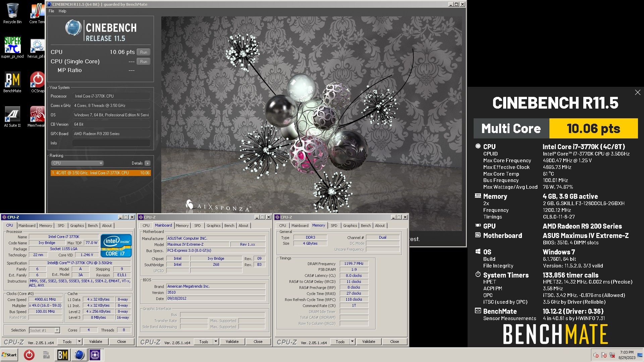Open the SPD tab in first CPU-Z window
The width and height of the screenshot is (644, 362).
[61, 226]
